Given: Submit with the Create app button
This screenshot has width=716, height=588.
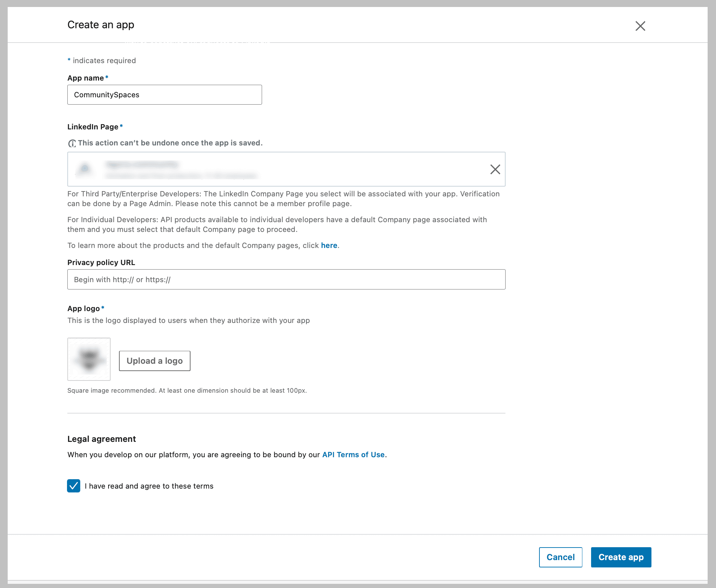Looking at the screenshot, I should click(x=621, y=557).
